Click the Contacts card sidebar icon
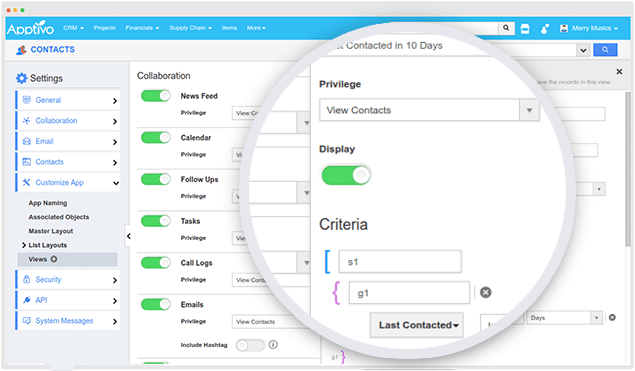The image size is (635, 371). pyautogui.click(x=27, y=162)
